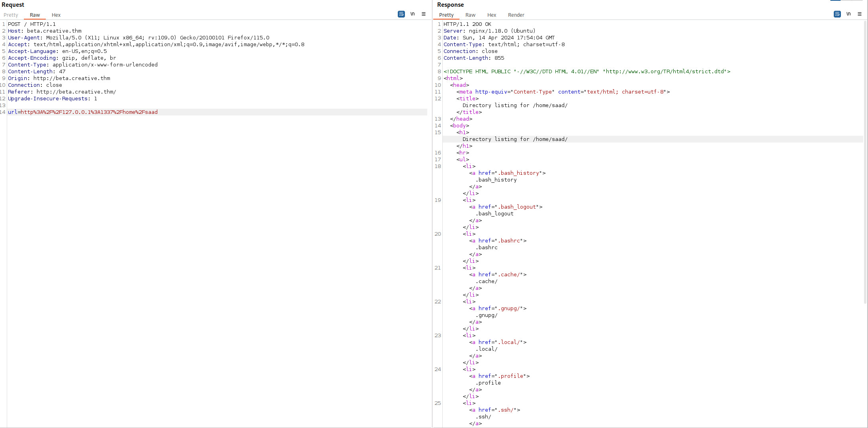Open the Hex tab in Response panel
868x428 pixels.
[492, 15]
